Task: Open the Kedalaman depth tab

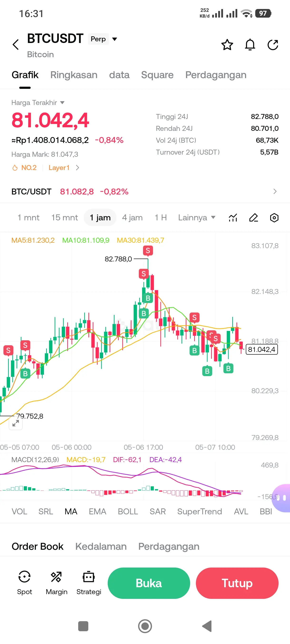Action: pyautogui.click(x=101, y=546)
